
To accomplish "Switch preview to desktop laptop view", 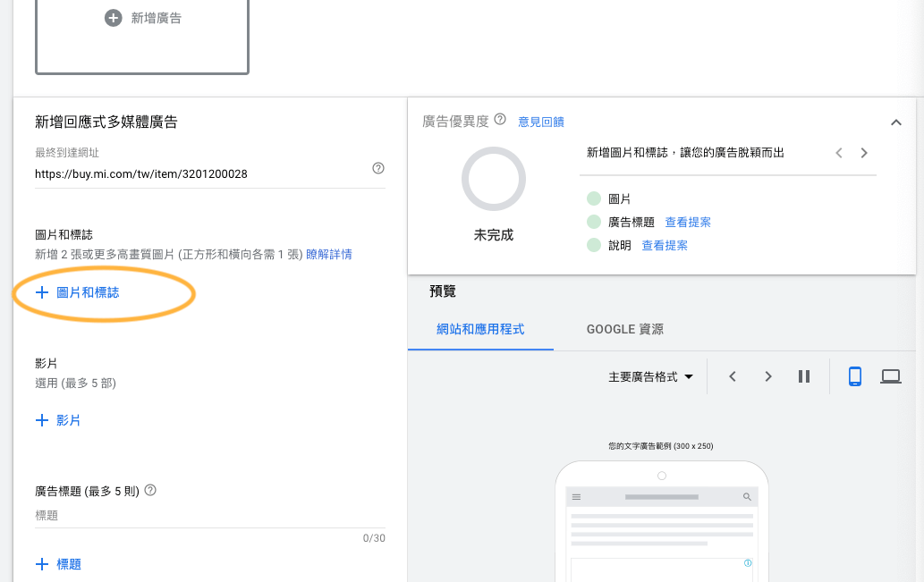I will tap(890, 376).
